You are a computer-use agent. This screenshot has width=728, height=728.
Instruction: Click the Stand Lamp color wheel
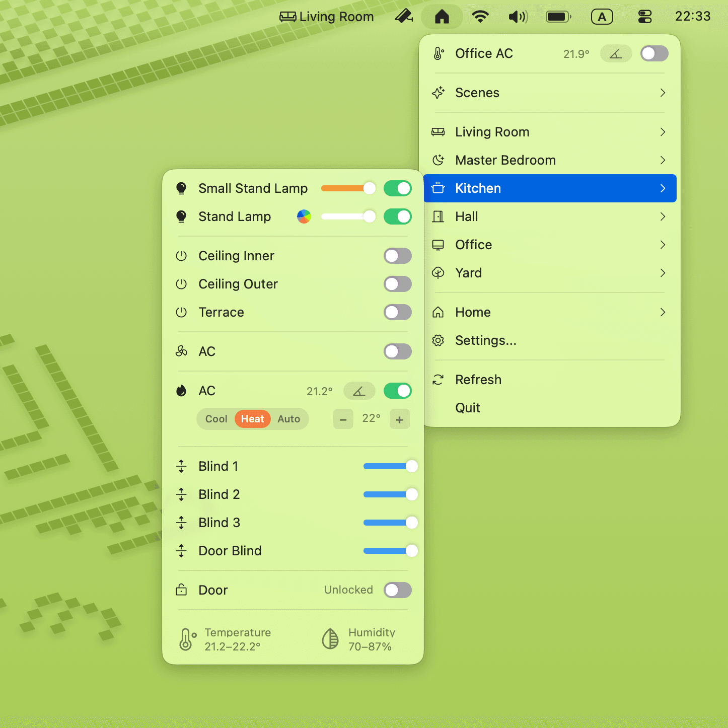(x=304, y=216)
